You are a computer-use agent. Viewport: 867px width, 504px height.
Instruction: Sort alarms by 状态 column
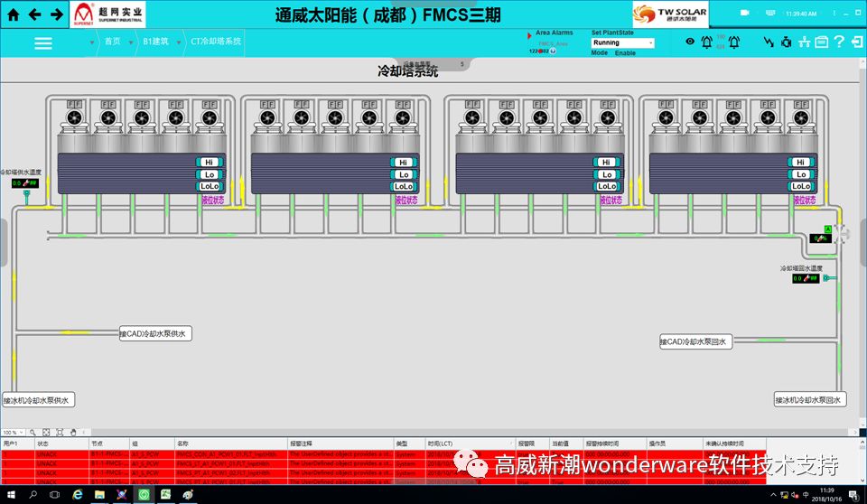coord(61,443)
